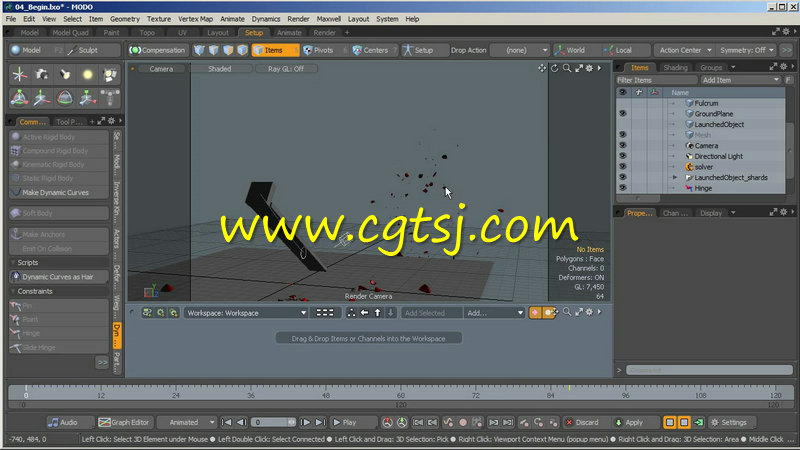
Task: Toggle the Compensation mode
Action: click(157, 50)
